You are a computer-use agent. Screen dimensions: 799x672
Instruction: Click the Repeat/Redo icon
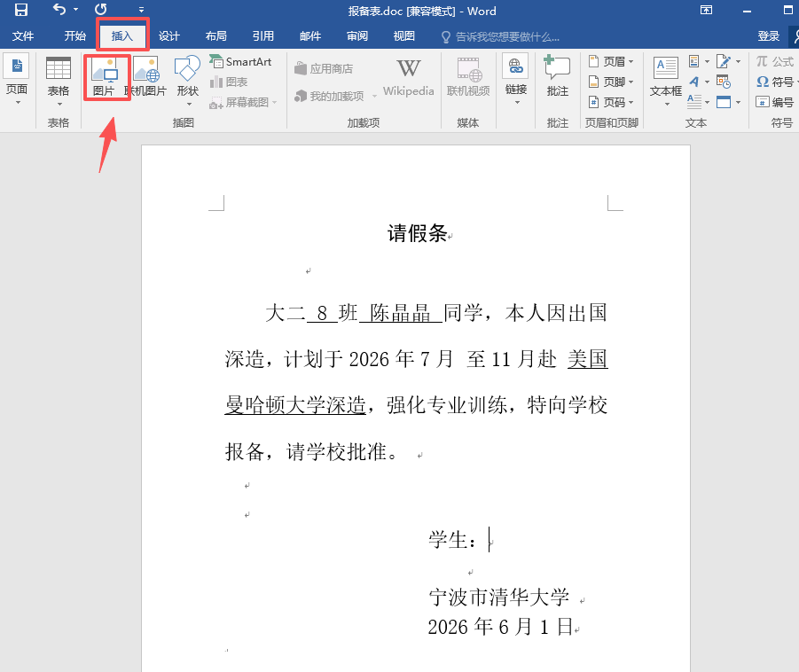pos(101,11)
